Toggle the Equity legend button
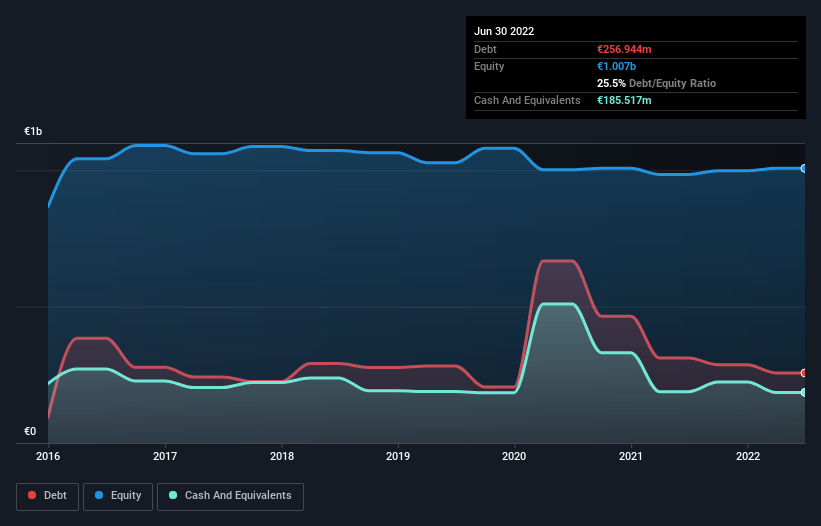Image resolution: width=821 pixels, height=526 pixels. point(118,496)
